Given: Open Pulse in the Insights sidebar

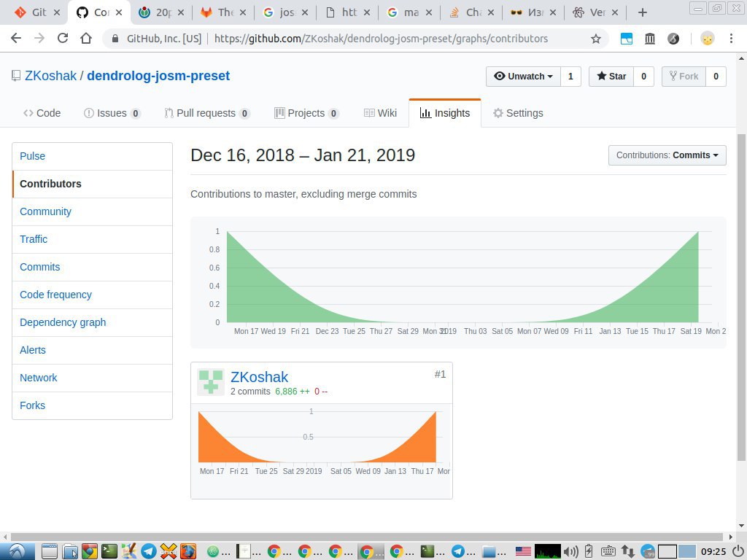Looking at the screenshot, I should pos(32,156).
